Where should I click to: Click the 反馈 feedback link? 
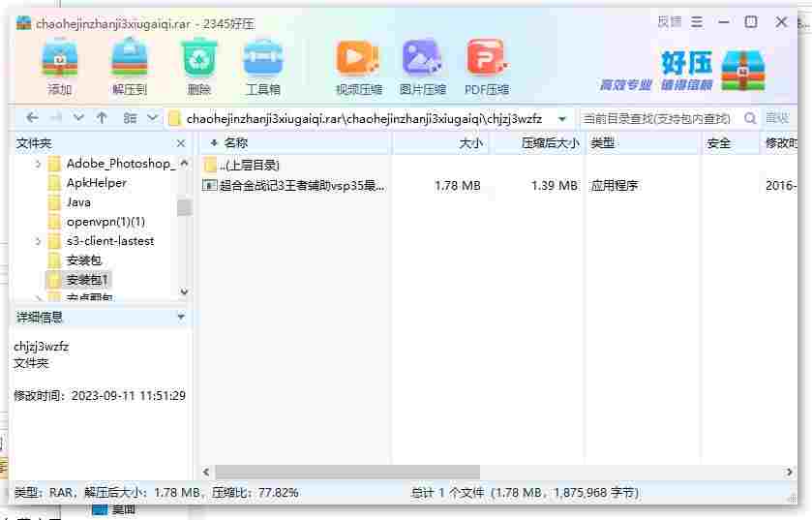(x=670, y=21)
